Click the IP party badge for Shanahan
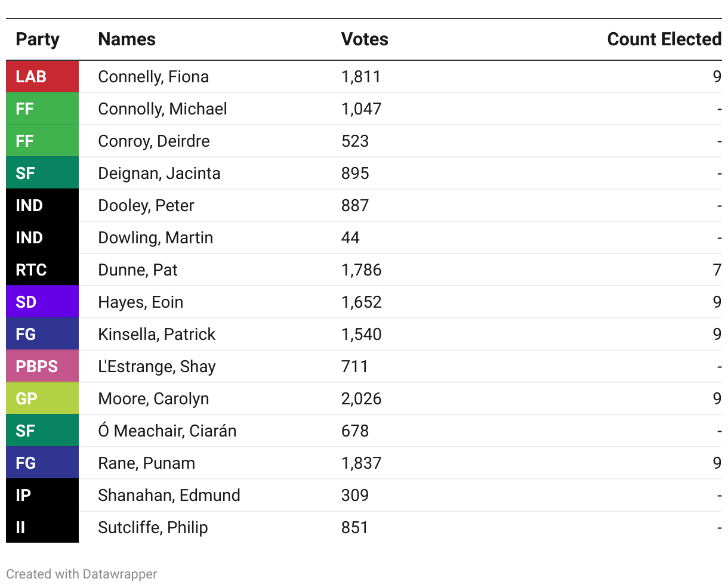The image size is (728, 588). coord(42,495)
